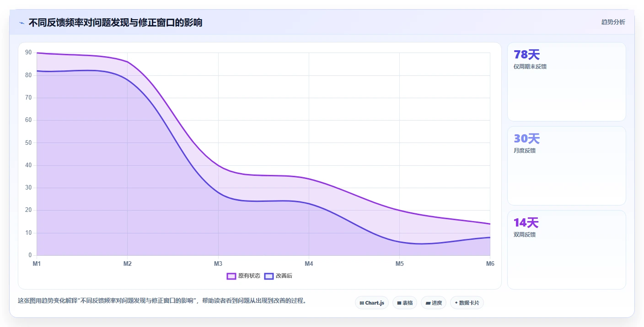Click the M6 x-axis label
The height and width of the screenshot is (327, 644).
[x=490, y=264]
